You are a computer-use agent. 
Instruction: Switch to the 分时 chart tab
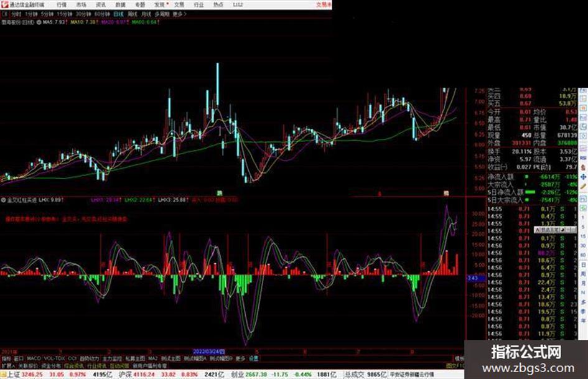pyautogui.click(x=16, y=14)
